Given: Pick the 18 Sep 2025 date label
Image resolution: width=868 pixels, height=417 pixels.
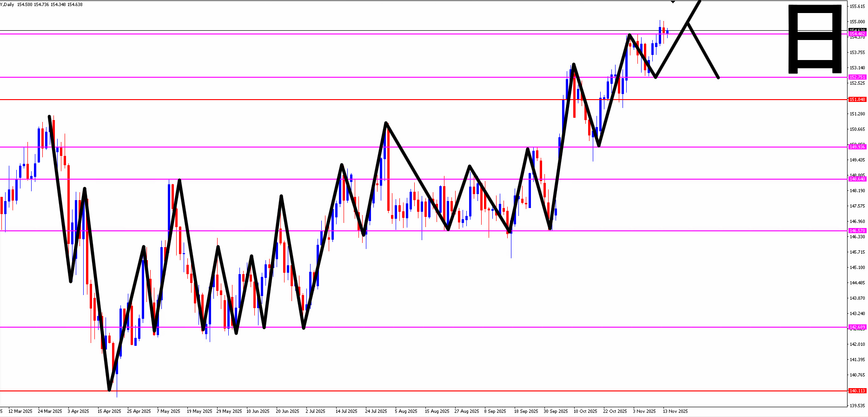Looking at the screenshot, I should (526, 411).
